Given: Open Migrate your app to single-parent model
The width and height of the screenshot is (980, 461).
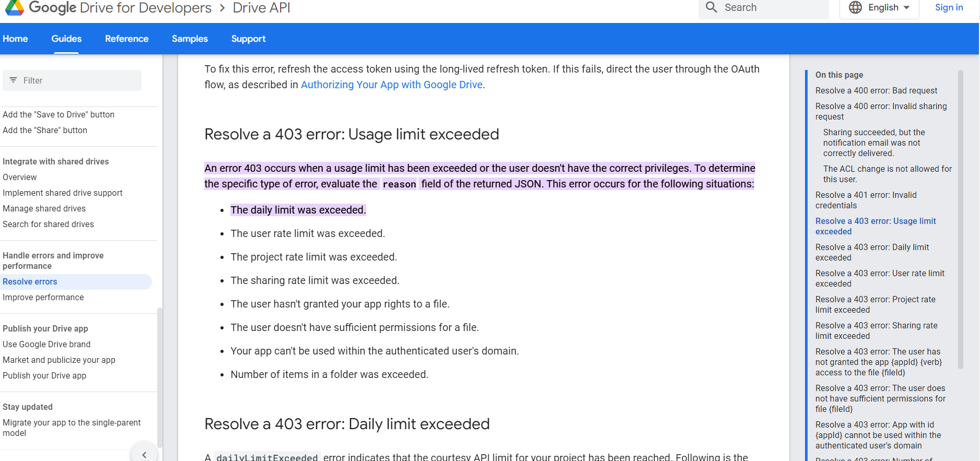Looking at the screenshot, I should [72, 428].
